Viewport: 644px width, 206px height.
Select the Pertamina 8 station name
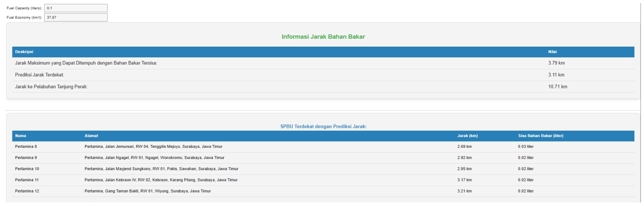[26, 147]
